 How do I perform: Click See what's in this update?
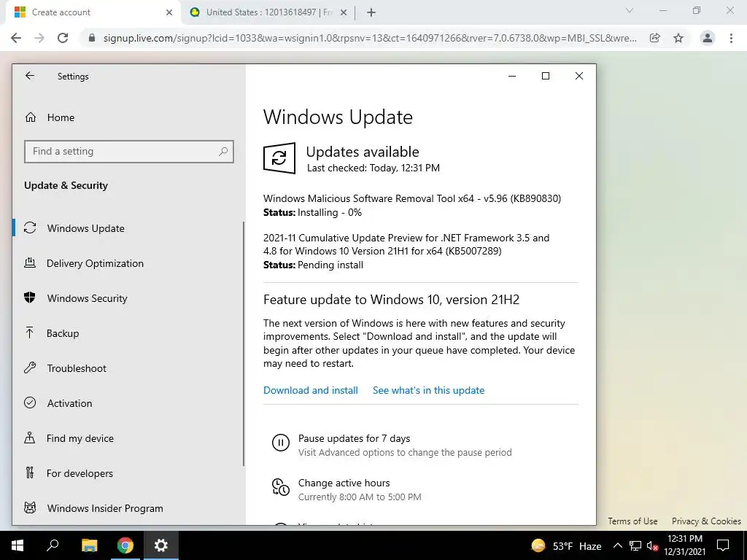[x=428, y=390]
